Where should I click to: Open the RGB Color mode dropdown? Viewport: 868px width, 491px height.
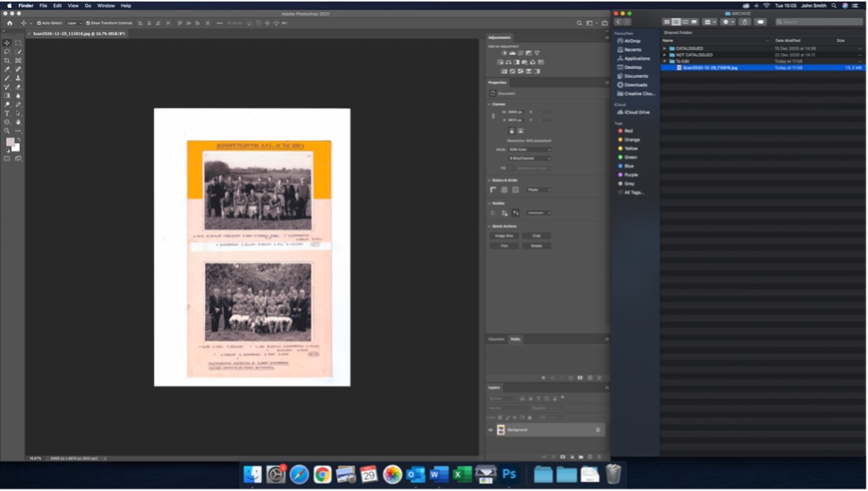530,149
